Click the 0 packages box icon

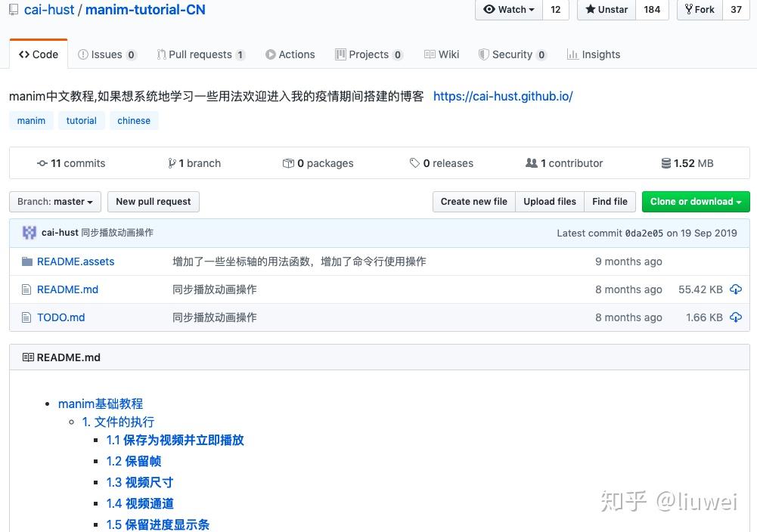pyautogui.click(x=288, y=163)
